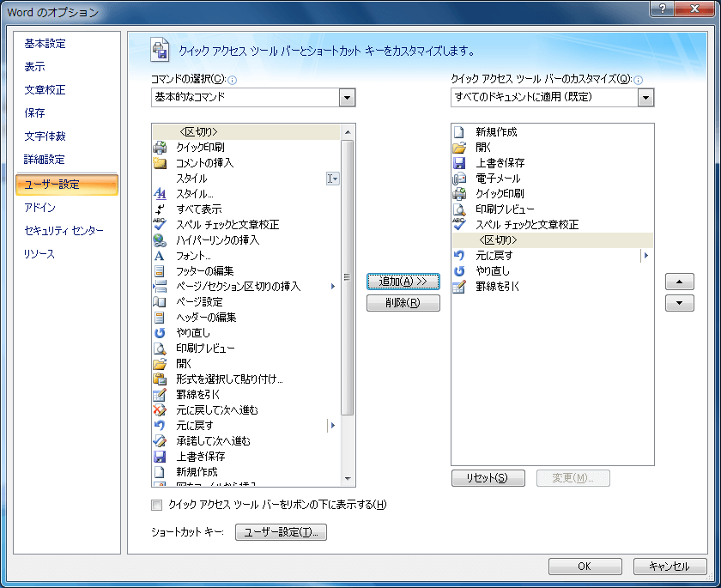
Task: Open アドイン options page
Action: (40, 208)
